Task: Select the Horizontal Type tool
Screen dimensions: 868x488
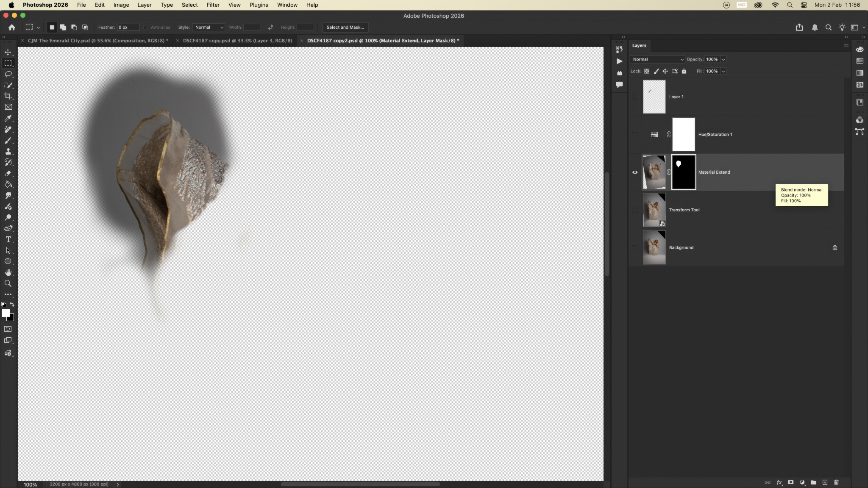Action: pos(8,239)
